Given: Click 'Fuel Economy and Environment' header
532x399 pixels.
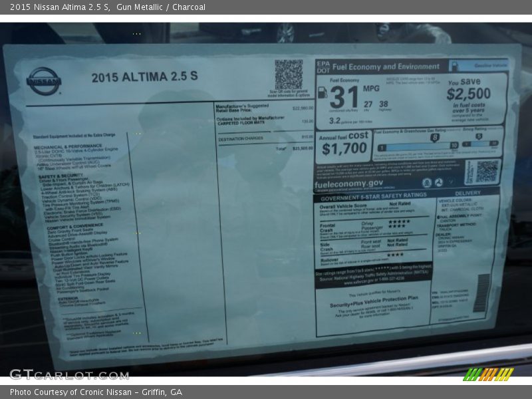Looking at the screenshot, I should (x=386, y=67).
